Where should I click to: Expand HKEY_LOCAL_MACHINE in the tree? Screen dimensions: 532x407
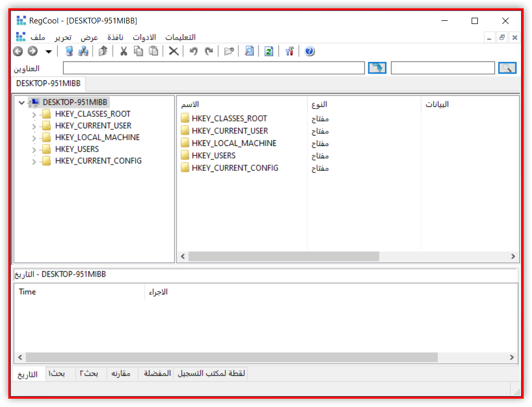34,138
